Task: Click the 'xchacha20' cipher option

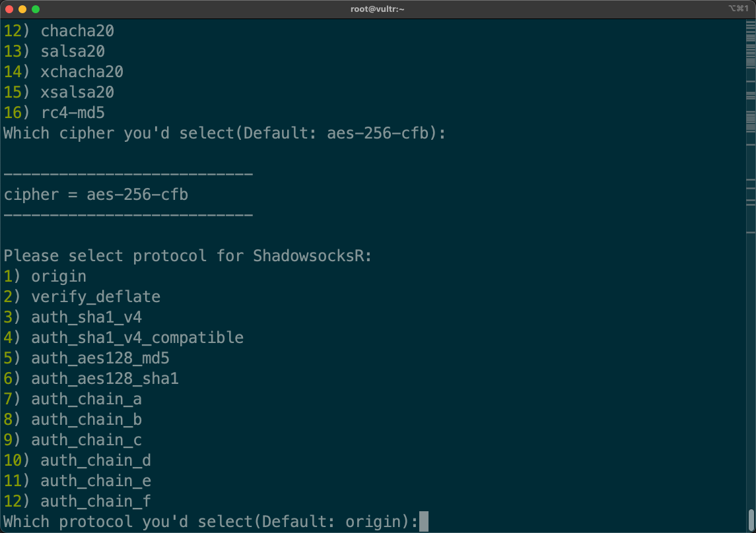Action: coord(82,72)
